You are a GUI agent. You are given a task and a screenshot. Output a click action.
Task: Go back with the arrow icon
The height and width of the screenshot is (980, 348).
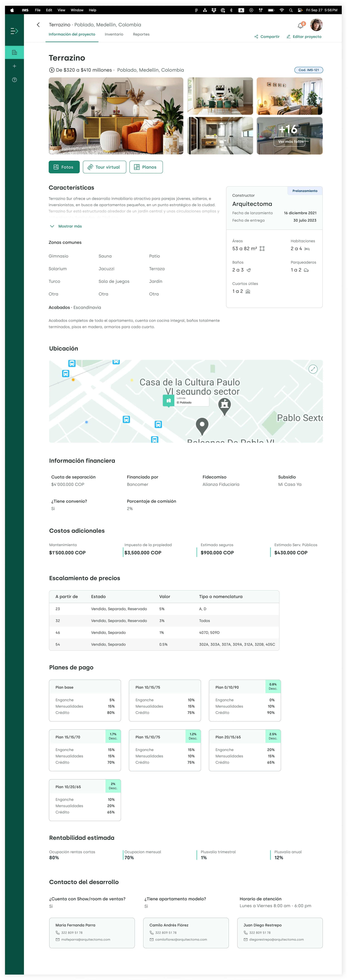[x=38, y=25]
